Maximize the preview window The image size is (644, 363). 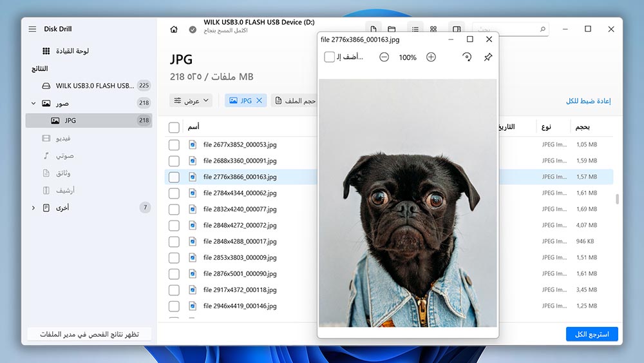coord(470,39)
